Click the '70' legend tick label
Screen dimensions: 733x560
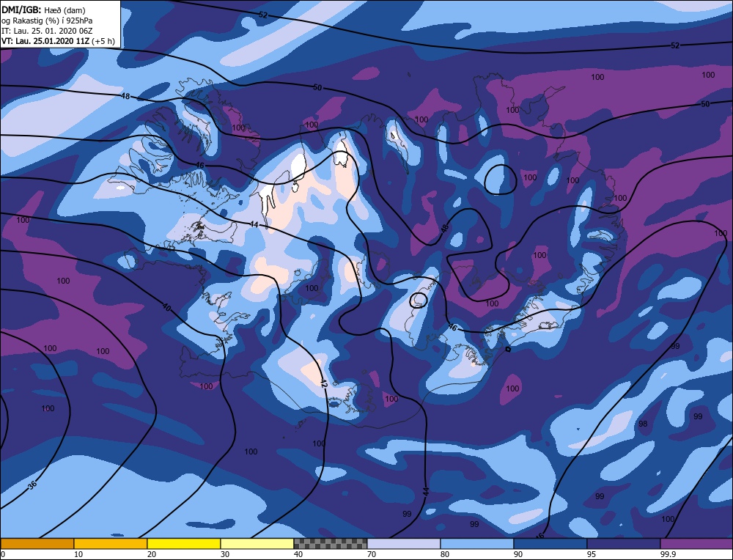click(371, 554)
